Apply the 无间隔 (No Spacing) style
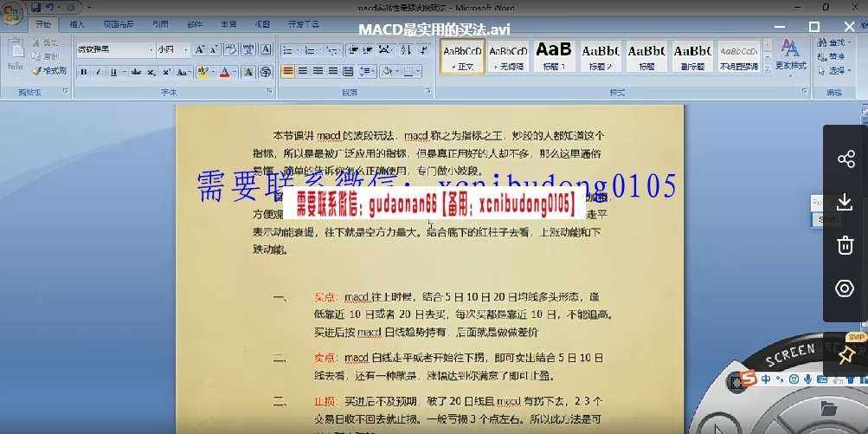The height and width of the screenshot is (434, 868). pos(509,56)
